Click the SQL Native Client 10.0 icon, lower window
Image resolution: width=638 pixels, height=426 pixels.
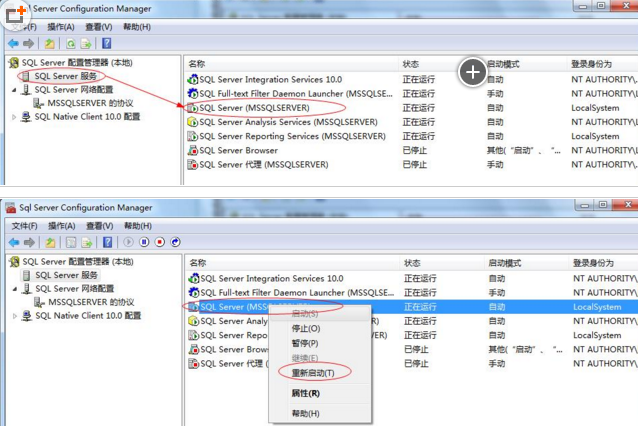pyautogui.click(x=27, y=316)
